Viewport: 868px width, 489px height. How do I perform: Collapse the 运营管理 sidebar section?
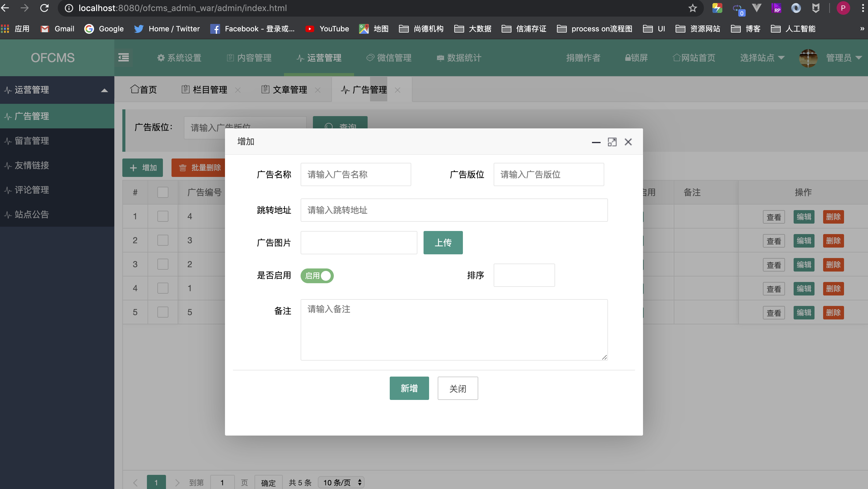pyautogui.click(x=104, y=90)
